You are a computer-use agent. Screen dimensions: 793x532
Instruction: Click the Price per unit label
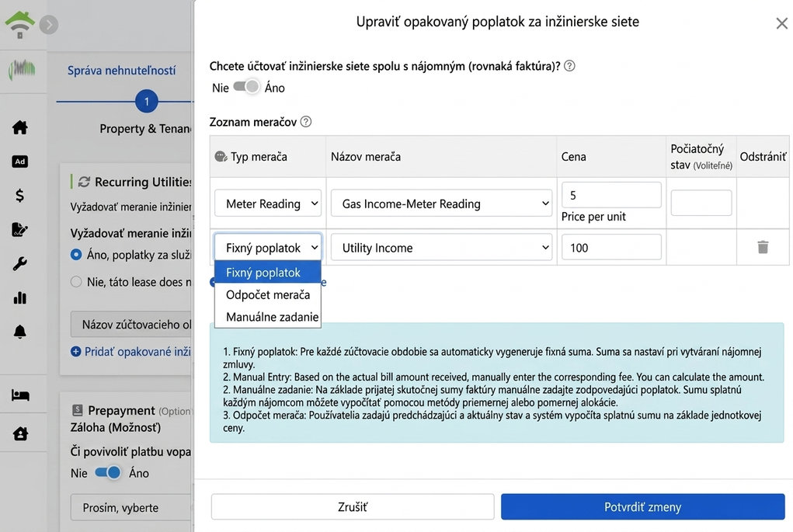[x=593, y=217]
